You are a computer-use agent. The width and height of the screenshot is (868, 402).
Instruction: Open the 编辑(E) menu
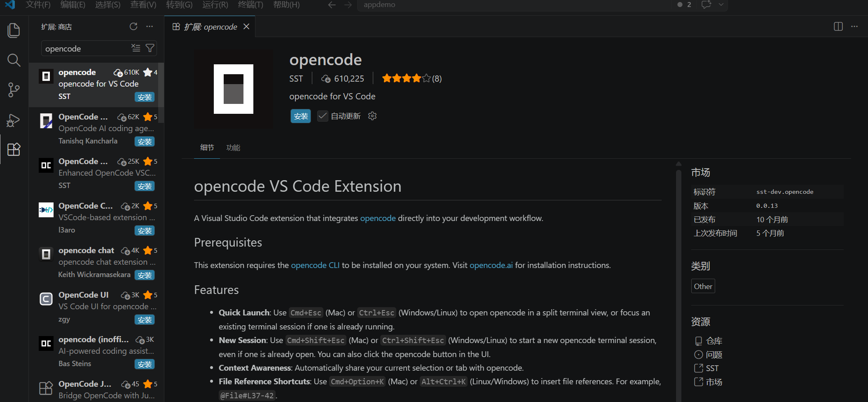pos(73,5)
